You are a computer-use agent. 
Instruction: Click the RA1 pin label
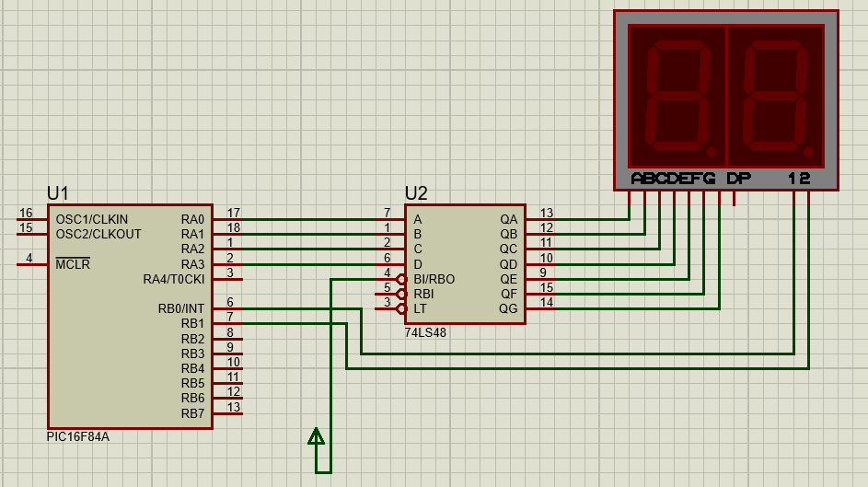click(x=192, y=234)
